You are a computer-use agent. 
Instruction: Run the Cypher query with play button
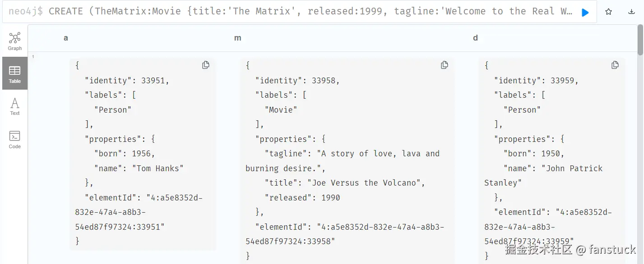click(585, 13)
